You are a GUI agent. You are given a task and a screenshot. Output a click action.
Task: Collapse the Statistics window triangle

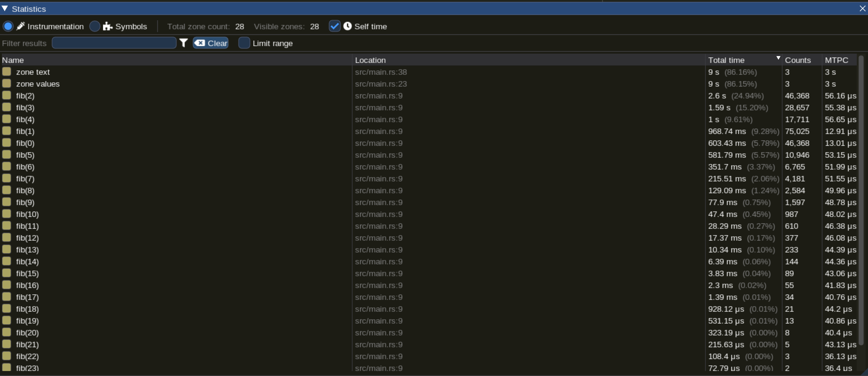5,8
